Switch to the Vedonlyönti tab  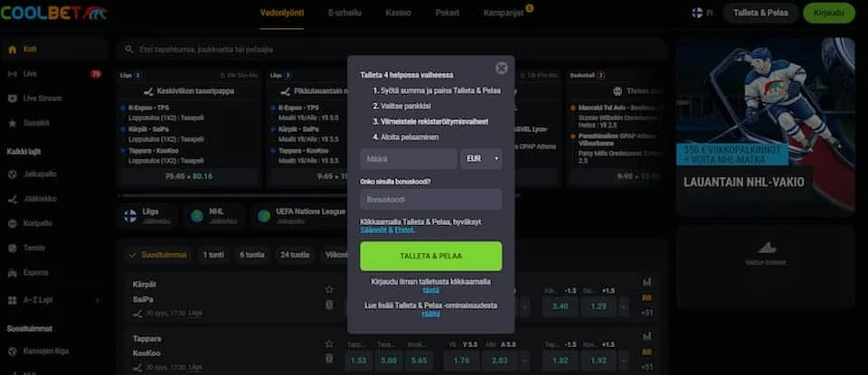[x=282, y=13]
